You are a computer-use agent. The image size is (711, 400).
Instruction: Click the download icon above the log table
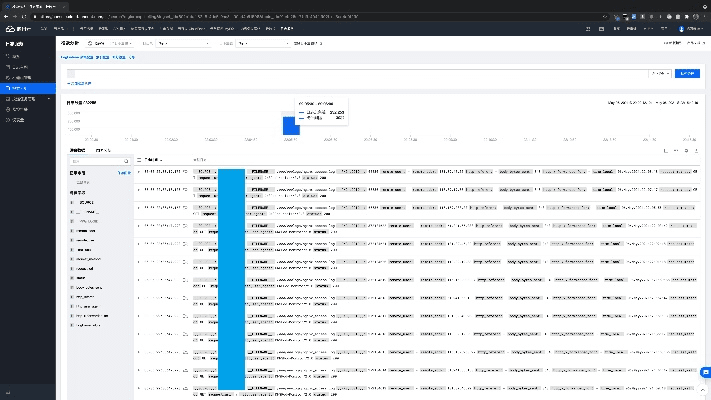pos(696,150)
